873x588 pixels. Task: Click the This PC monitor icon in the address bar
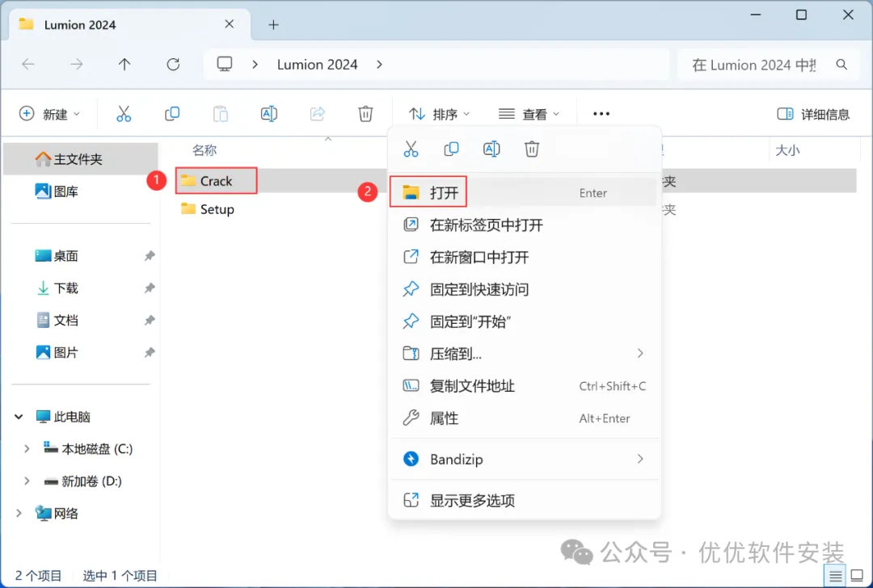click(225, 64)
